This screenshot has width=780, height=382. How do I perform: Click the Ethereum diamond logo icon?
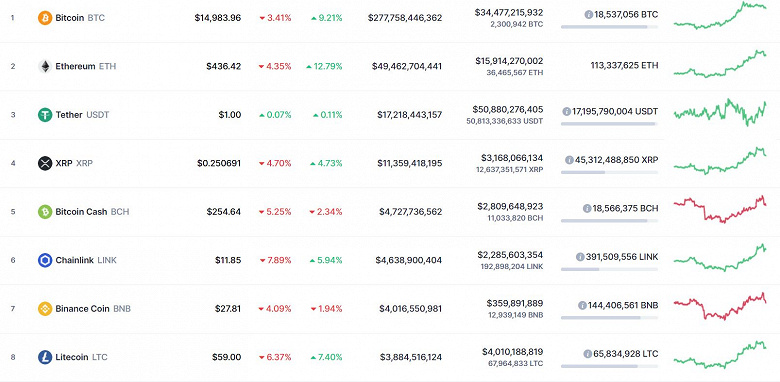[45, 66]
